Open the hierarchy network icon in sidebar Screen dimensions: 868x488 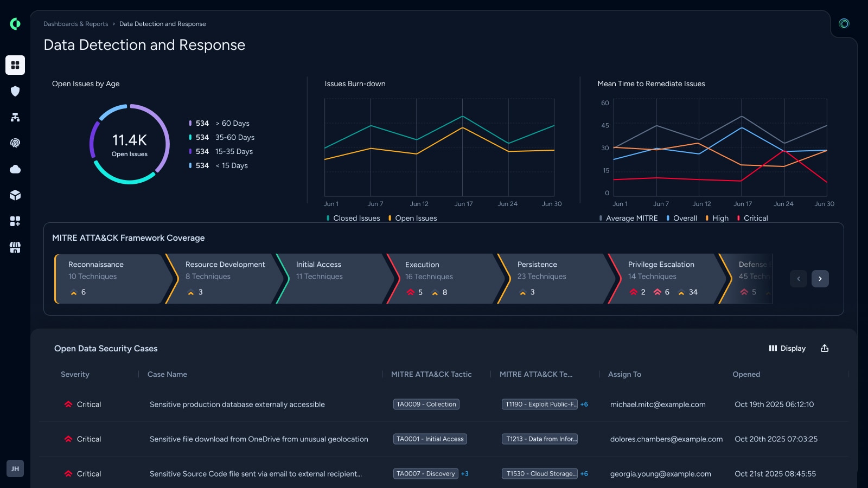(x=15, y=117)
